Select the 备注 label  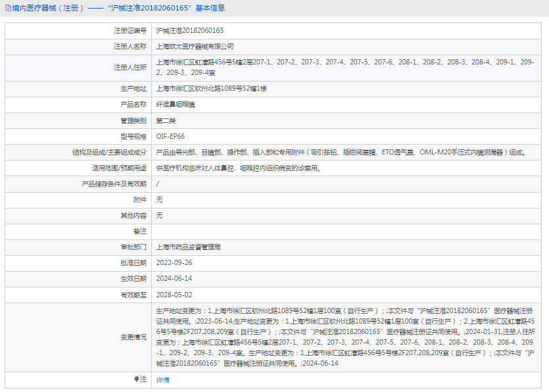coord(140,232)
